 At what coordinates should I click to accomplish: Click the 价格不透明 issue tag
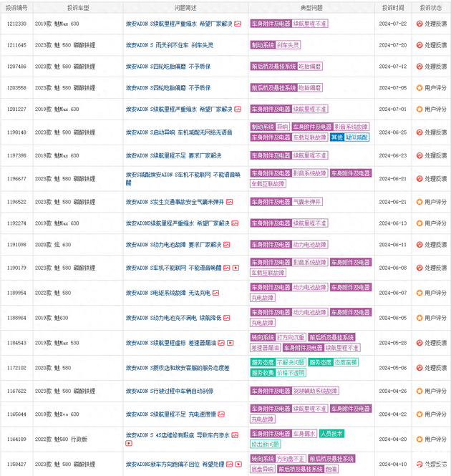point(291,372)
